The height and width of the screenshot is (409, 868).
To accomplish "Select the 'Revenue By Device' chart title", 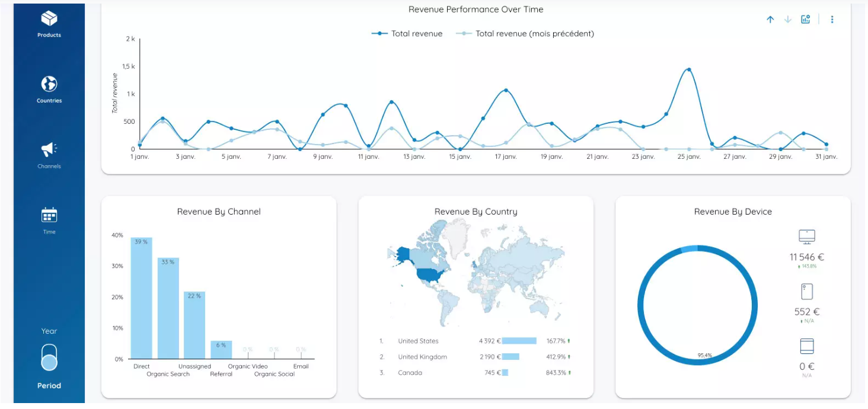I will point(733,212).
